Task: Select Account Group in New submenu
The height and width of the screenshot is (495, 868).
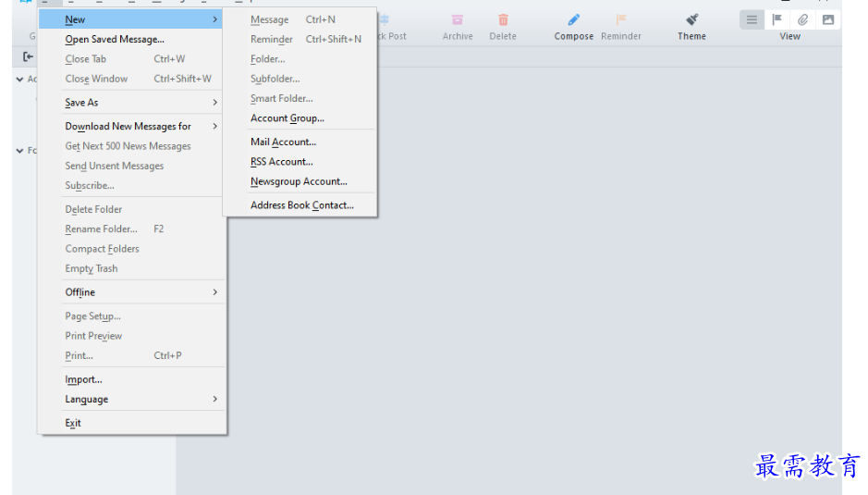Action: coord(300,118)
